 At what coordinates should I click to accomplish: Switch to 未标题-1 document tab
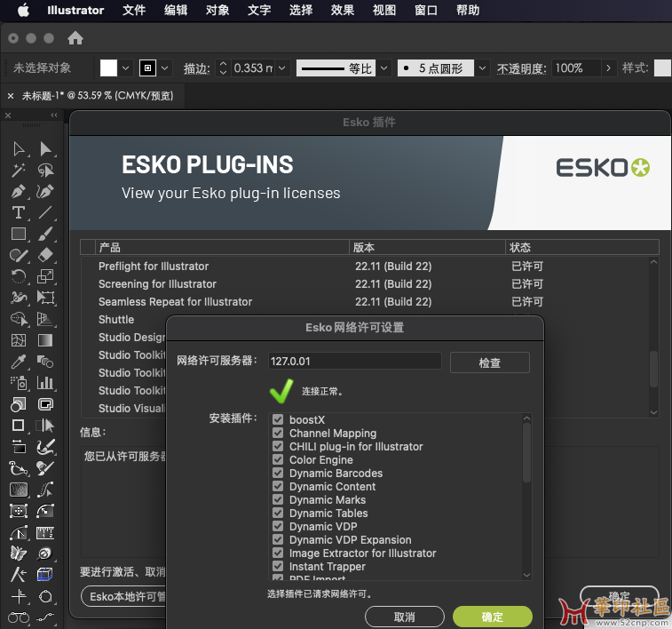pos(98,95)
